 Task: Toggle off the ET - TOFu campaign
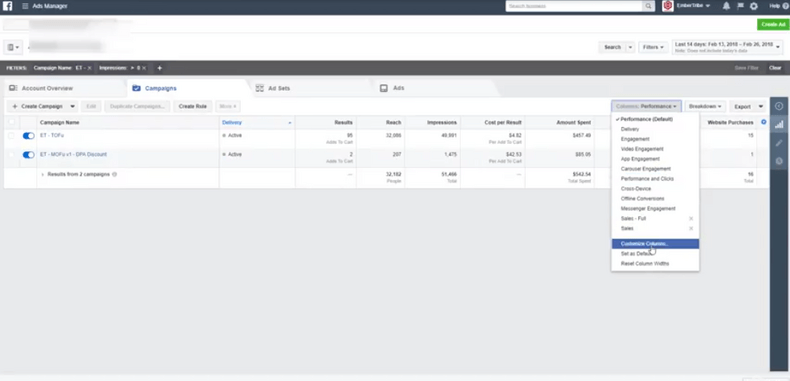29,136
